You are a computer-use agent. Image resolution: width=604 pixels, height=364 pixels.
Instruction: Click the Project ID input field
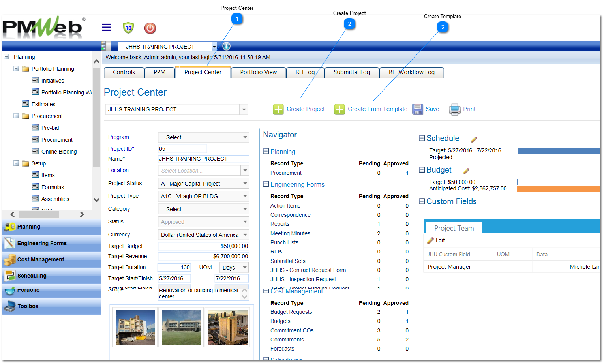click(x=182, y=149)
